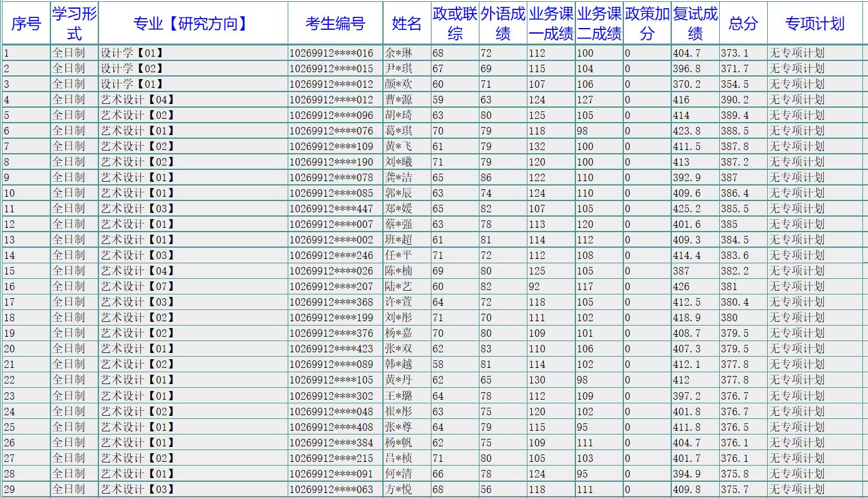The height and width of the screenshot is (498, 868).
Task: Click the 序号 column header
Action: tap(26, 24)
